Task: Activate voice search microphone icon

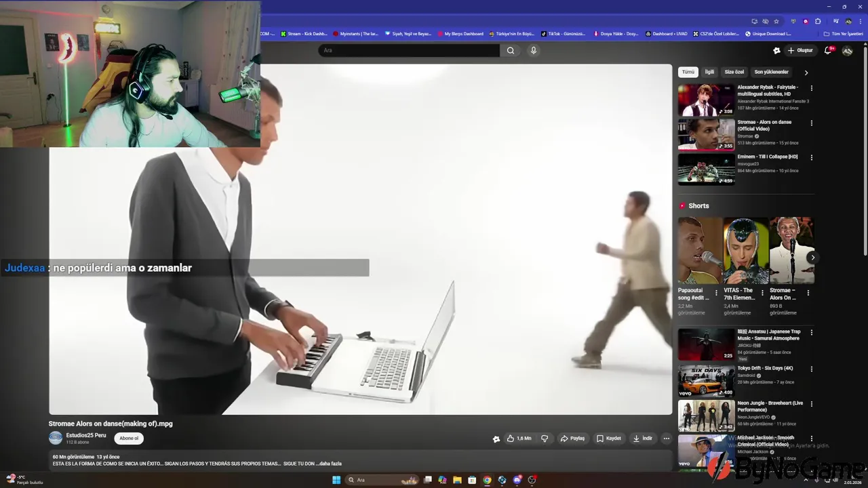Action: [534, 50]
